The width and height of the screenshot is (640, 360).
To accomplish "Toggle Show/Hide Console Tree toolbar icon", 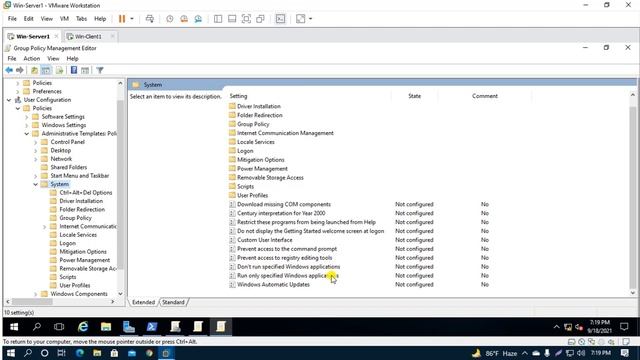I will [x=46, y=70].
